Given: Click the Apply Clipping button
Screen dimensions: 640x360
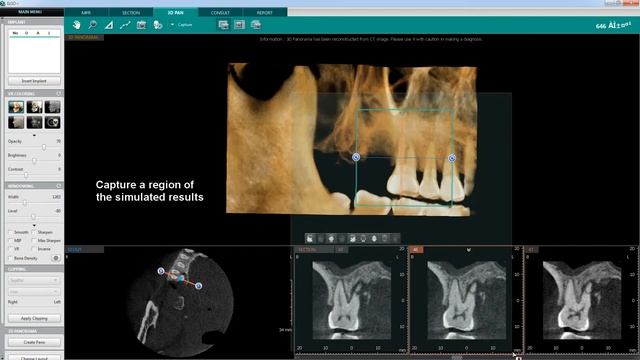Looking at the screenshot, I should pyautogui.click(x=34, y=318).
